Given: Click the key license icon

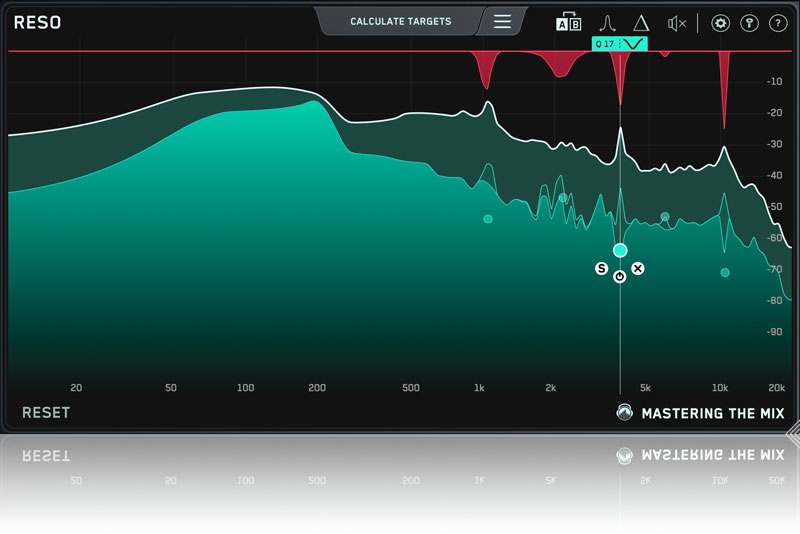Looking at the screenshot, I should click(749, 23).
